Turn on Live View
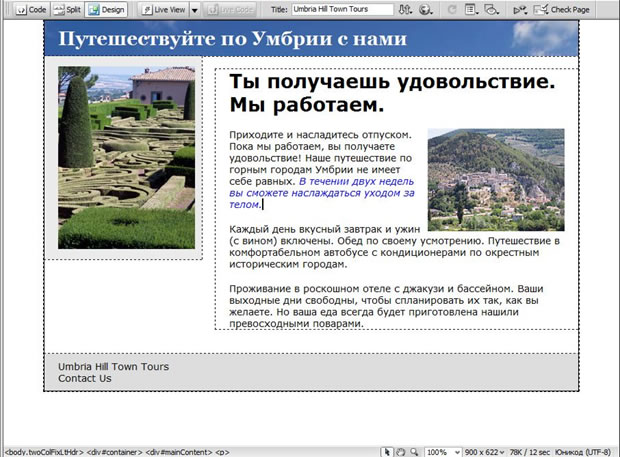This screenshot has width=620, height=457. coord(164,9)
